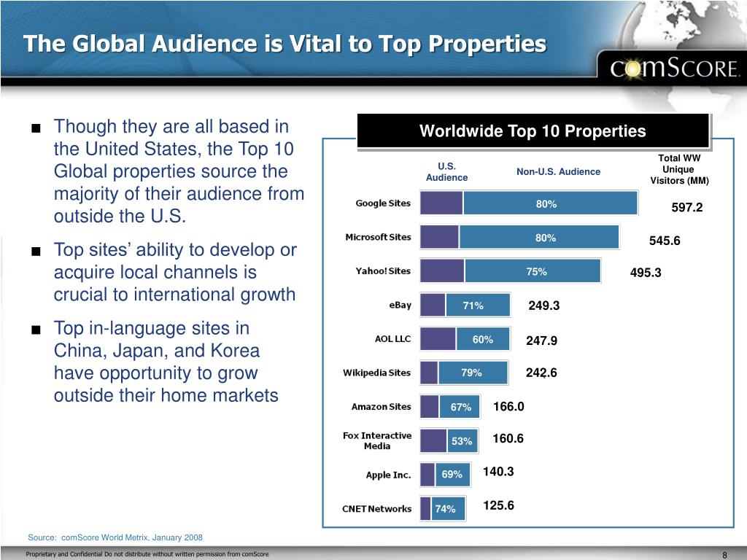747x560 pixels.
Task: Click the bullet text starting 'Top sites' ability to develop'
Action: pos(175,272)
